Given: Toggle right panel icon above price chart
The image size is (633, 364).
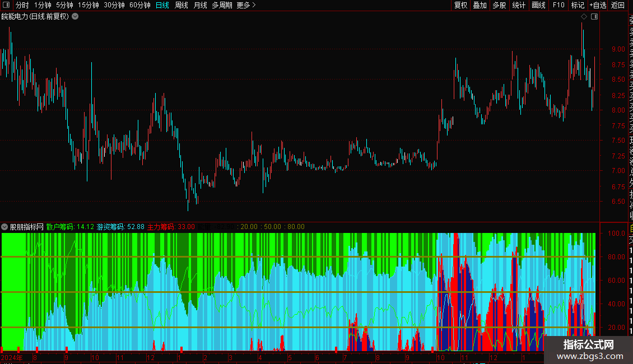Looking at the screenshot, I should click(x=594, y=17).
